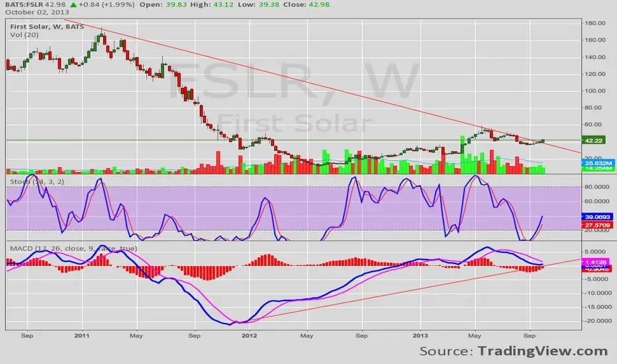This screenshot has height=364, width=617.
Task: Click the 60.0000 stochastic axis label
Action: coord(597,201)
